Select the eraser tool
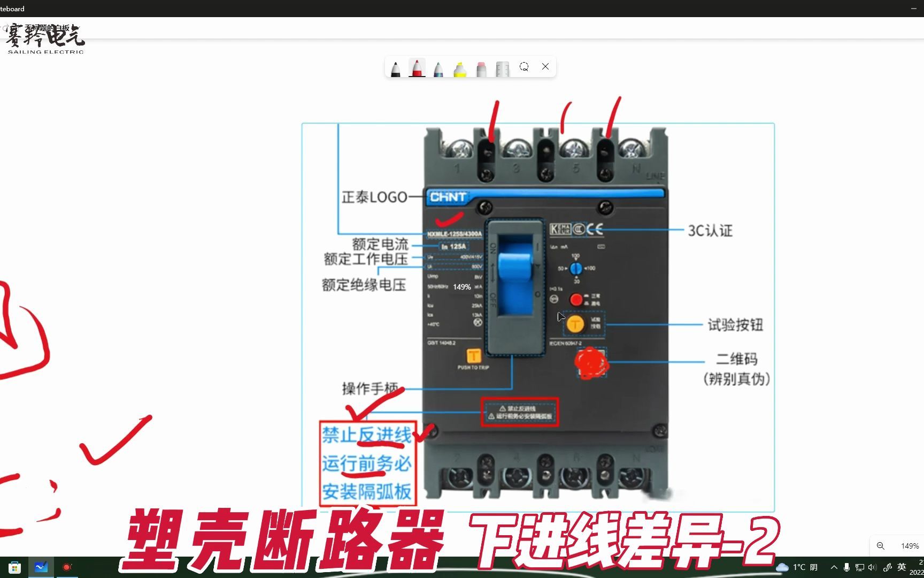The image size is (924, 578). [481, 68]
